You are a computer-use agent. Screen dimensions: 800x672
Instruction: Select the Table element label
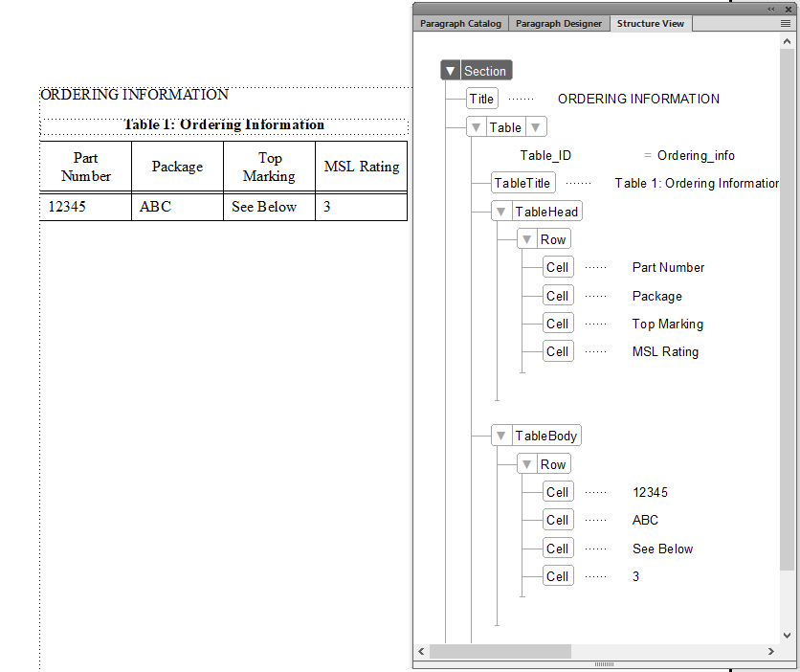[505, 127]
